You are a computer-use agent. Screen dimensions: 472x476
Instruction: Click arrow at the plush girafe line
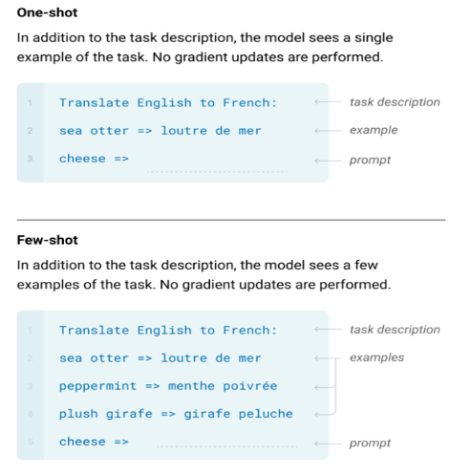(323, 415)
